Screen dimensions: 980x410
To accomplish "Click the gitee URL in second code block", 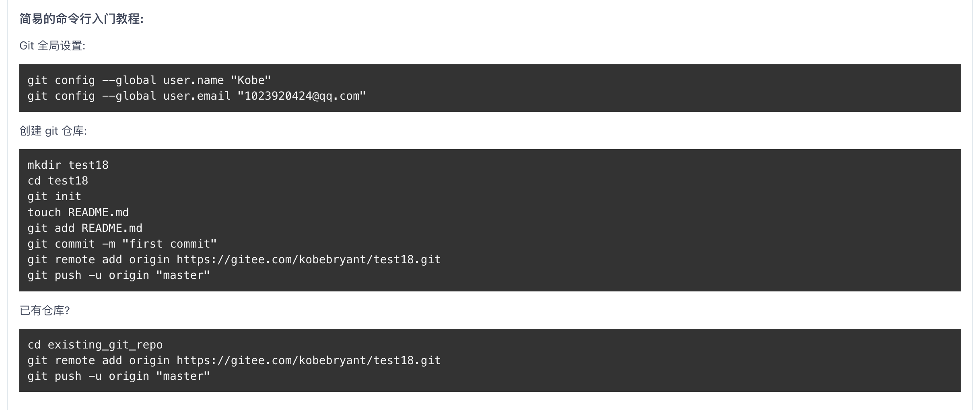I will coord(309,260).
